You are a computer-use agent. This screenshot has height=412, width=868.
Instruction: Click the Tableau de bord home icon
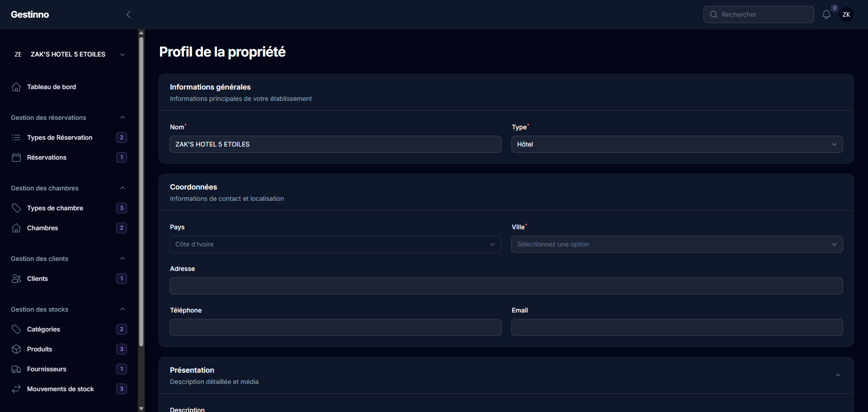(x=16, y=87)
